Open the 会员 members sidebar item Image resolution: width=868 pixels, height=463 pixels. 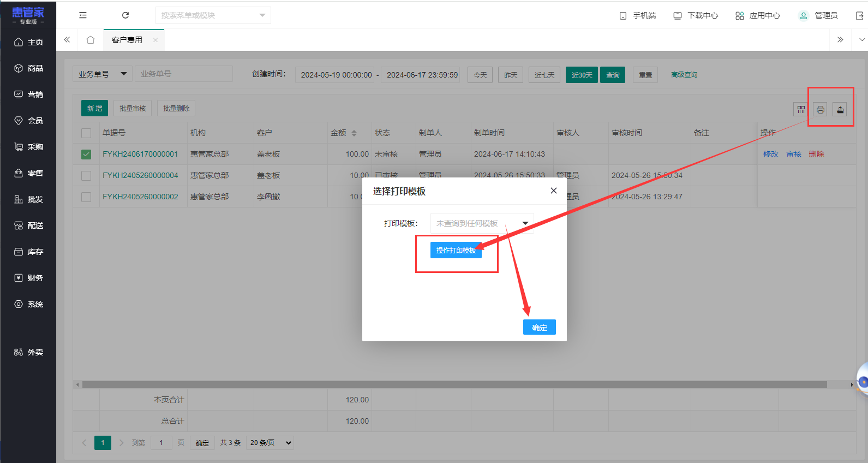coord(28,121)
